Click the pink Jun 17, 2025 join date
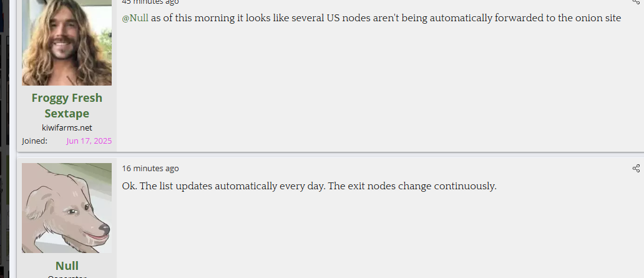The width and height of the screenshot is (644, 278). point(89,141)
